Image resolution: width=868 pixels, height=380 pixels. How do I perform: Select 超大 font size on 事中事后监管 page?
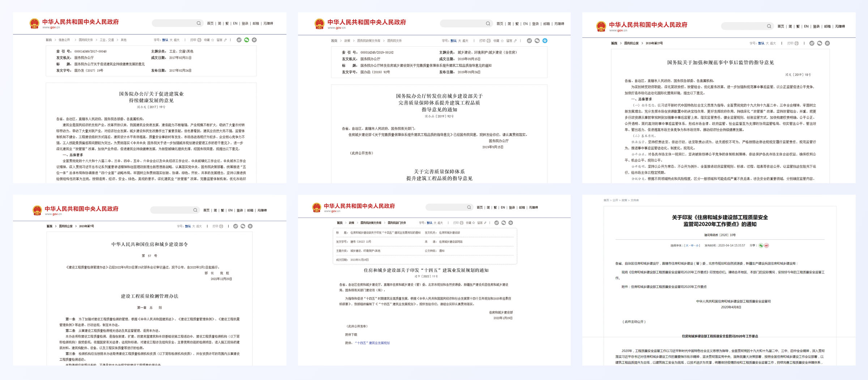click(773, 43)
